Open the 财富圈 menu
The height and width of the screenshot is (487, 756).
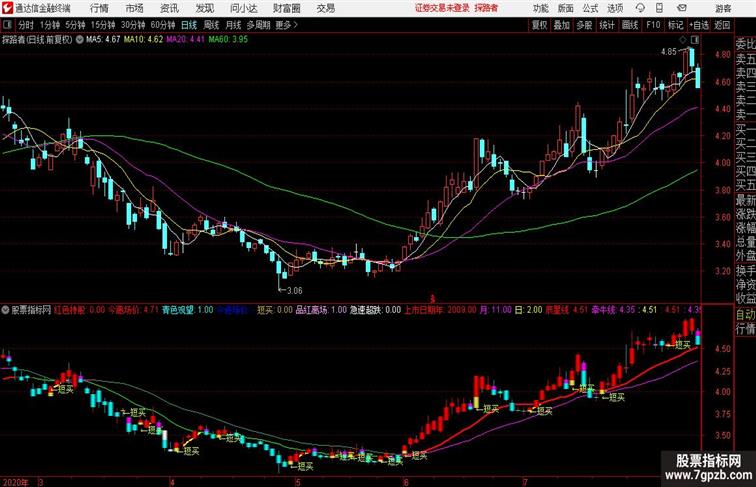(x=286, y=8)
